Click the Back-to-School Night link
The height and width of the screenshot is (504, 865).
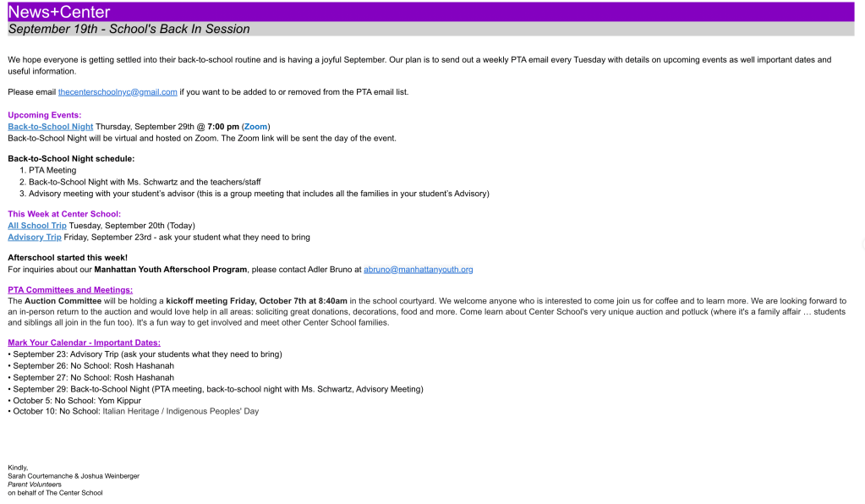(50, 127)
